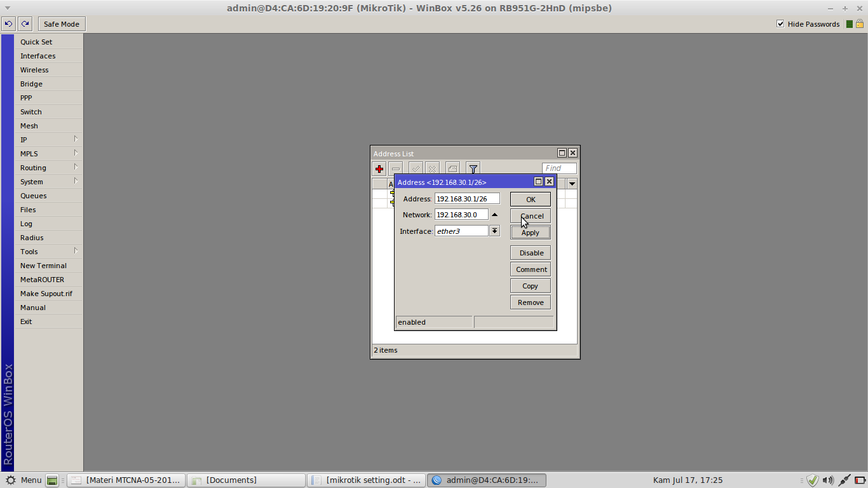
Task: Click the network connection tray icon
Action: [844, 480]
